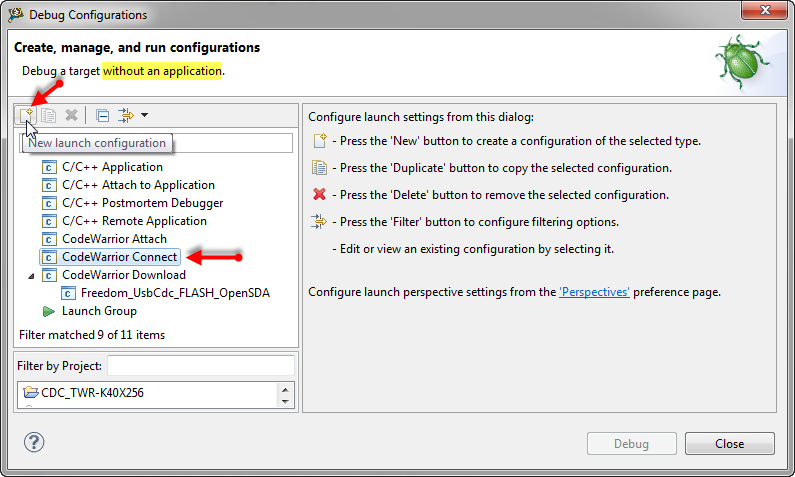The width and height of the screenshot is (795, 477).
Task: Click the Filter by Project text field
Action: (x=200, y=366)
